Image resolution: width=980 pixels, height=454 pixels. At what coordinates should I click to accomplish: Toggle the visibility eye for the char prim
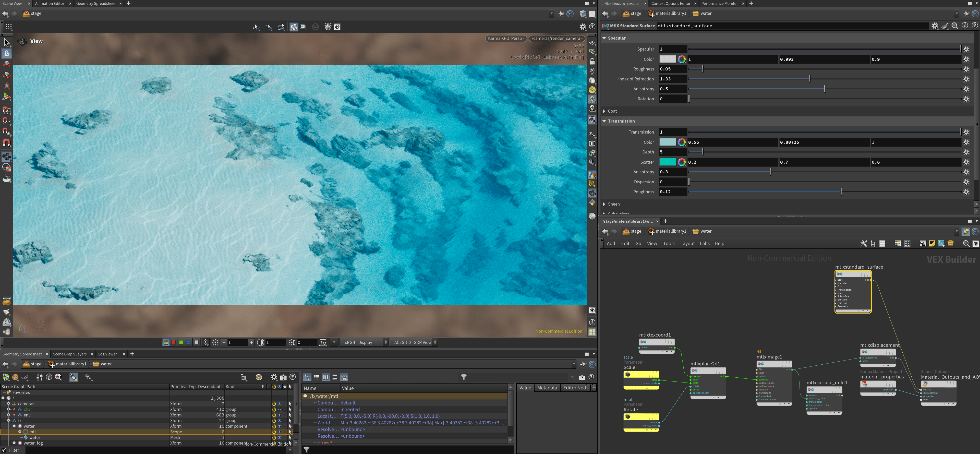(279, 409)
